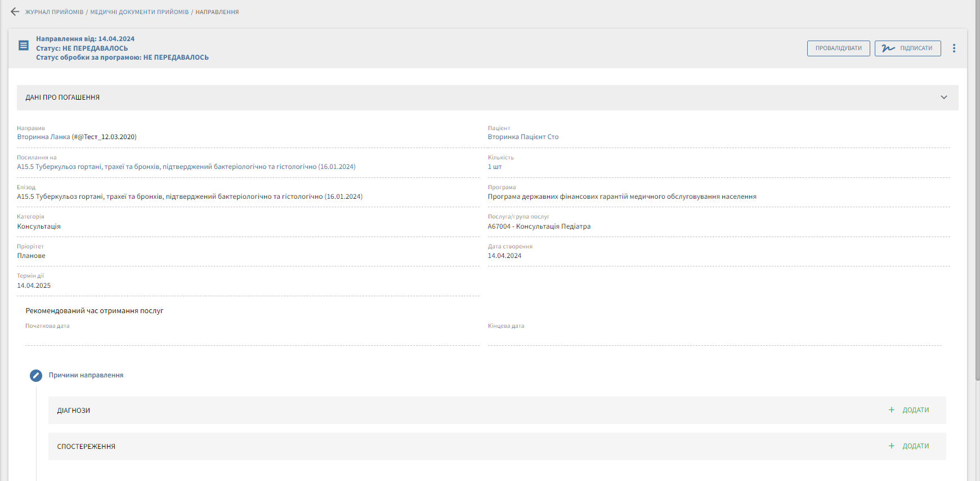Open the three-dot more options menu
The height and width of the screenshot is (481, 980).
click(954, 48)
